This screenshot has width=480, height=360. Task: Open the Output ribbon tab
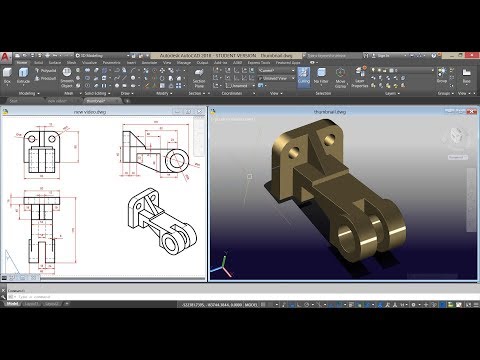tap(202, 63)
